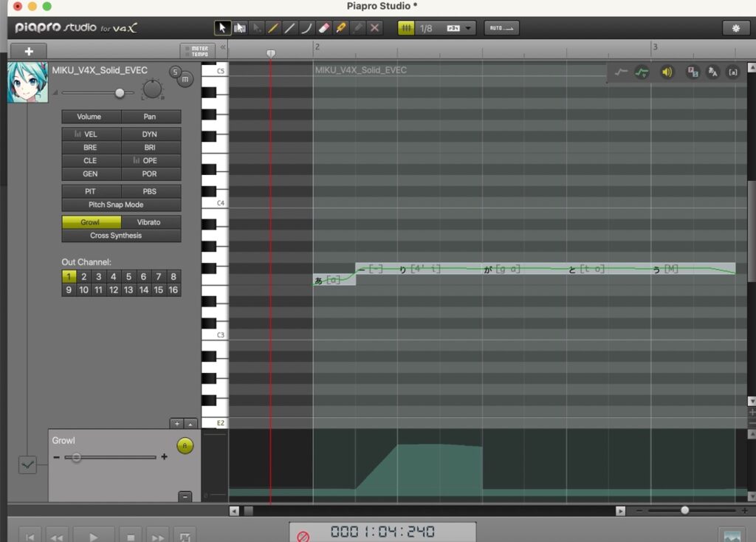The width and height of the screenshot is (756, 542).
Task: Select Out Channel 5
Action: click(x=128, y=277)
